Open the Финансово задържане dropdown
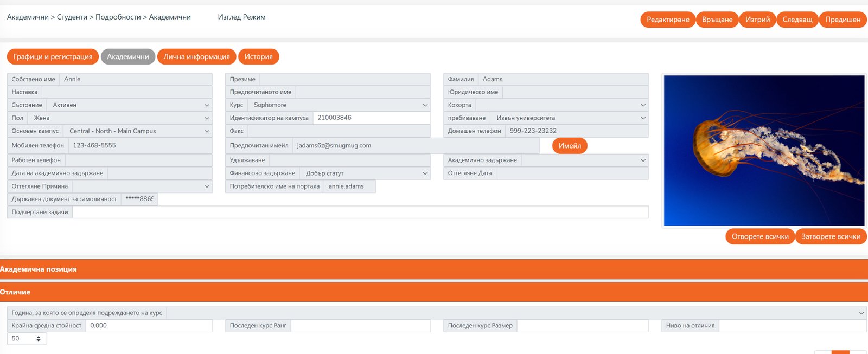This screenshot has height=354, width=868. coord(365,173)
